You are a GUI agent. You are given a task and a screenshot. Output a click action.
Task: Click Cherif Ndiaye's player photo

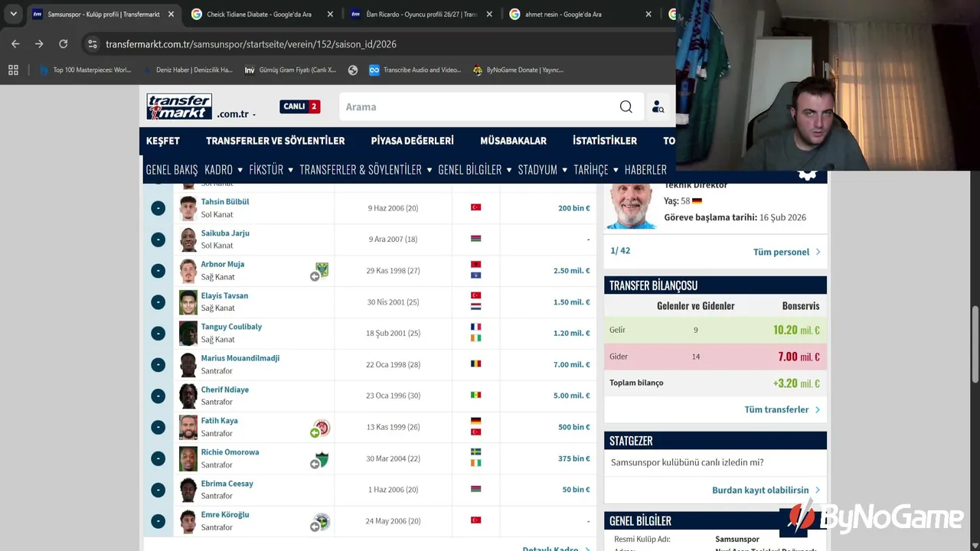click(x=188, y=396)
